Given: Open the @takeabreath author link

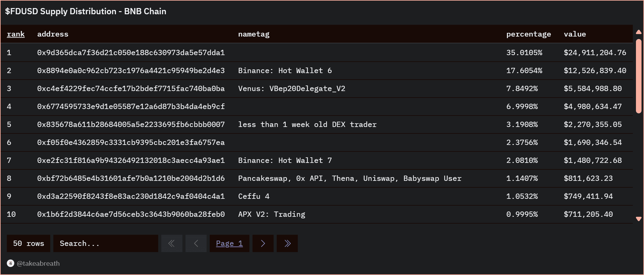Looking at the screenshot, I should (38, 263).
